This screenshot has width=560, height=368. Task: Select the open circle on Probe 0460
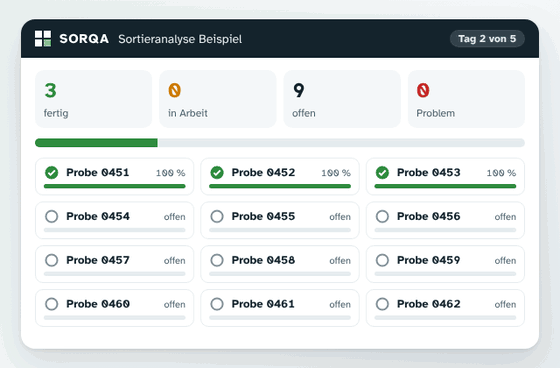click(x=51, y=304)
